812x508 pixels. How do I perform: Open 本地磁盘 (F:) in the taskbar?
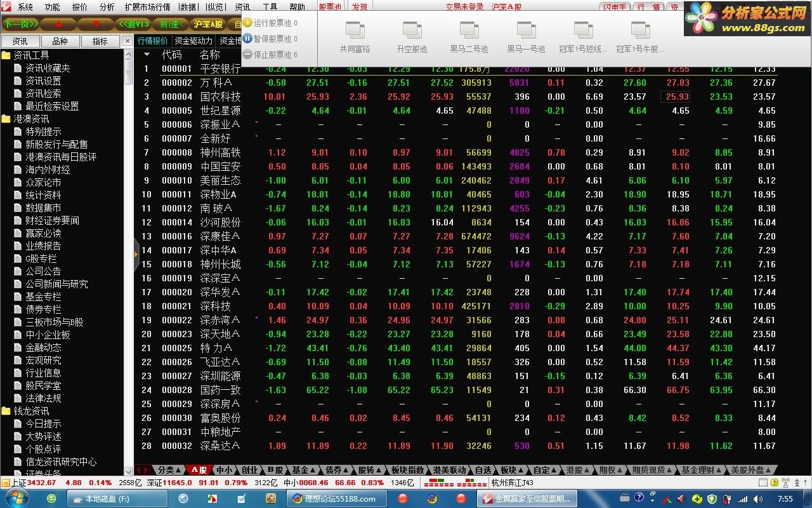pyautogui.click(x=118, y=498)
